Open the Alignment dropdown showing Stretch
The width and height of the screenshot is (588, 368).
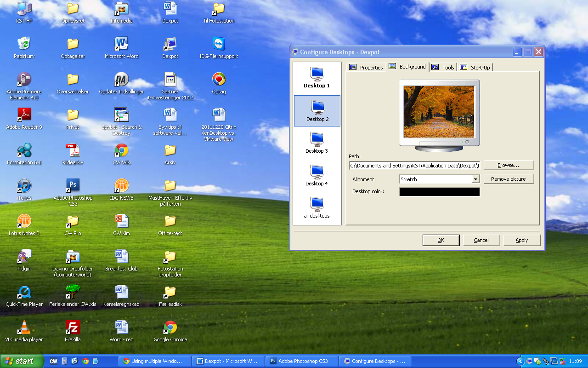439,179
